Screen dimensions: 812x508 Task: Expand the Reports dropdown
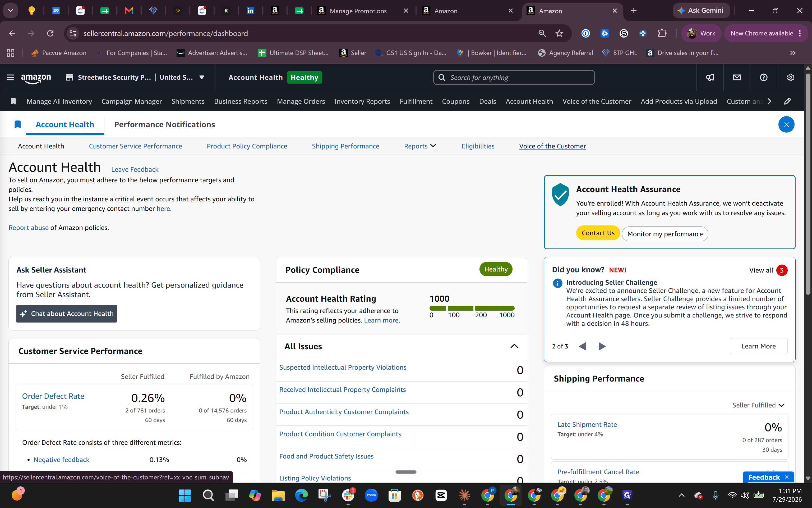(420, 146)
